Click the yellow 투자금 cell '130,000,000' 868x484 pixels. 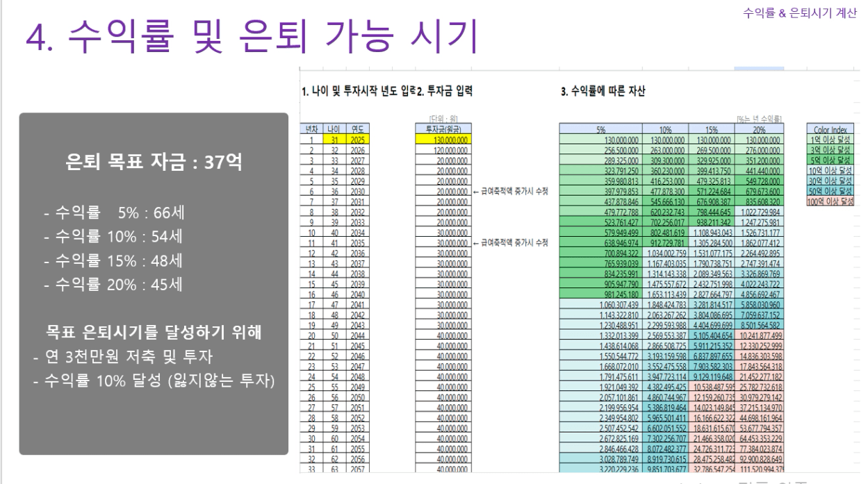tap(442, 139)
